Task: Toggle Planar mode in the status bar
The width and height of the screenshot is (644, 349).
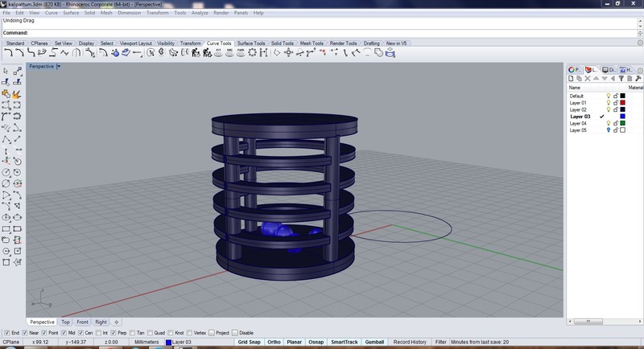Action: click(x=294, y=342)
